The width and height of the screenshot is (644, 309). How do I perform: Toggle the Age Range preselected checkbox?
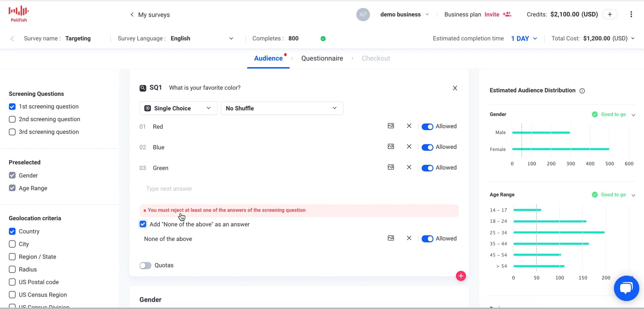click(x=12, y=188)
